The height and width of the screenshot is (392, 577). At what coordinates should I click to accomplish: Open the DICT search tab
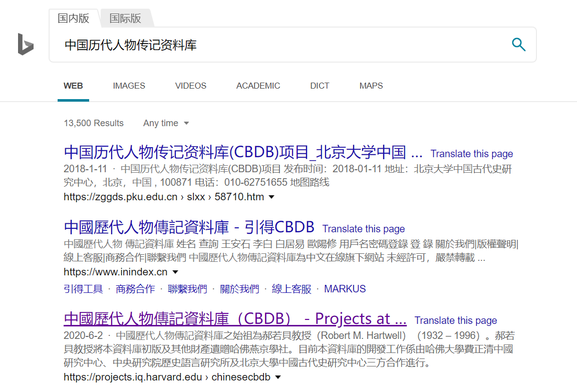coord(320,86)
